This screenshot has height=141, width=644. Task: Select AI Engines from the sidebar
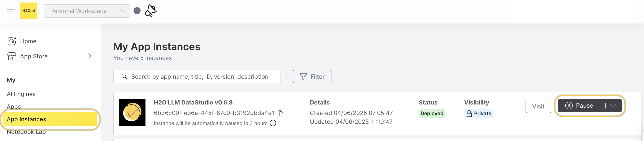(21, 94)
